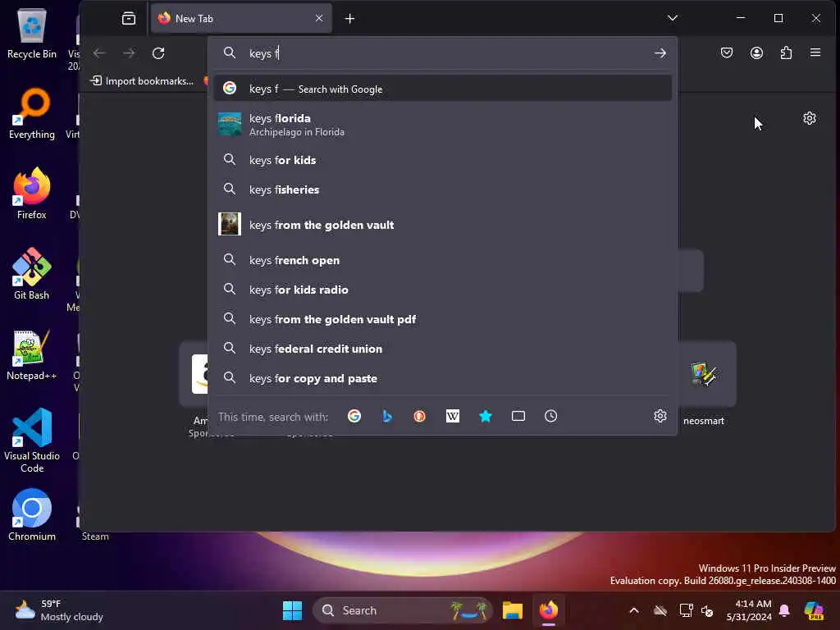Click the golden vault book thumbnail
The width and height of the screenshot is (840, 630).
[x=230, y=224]
